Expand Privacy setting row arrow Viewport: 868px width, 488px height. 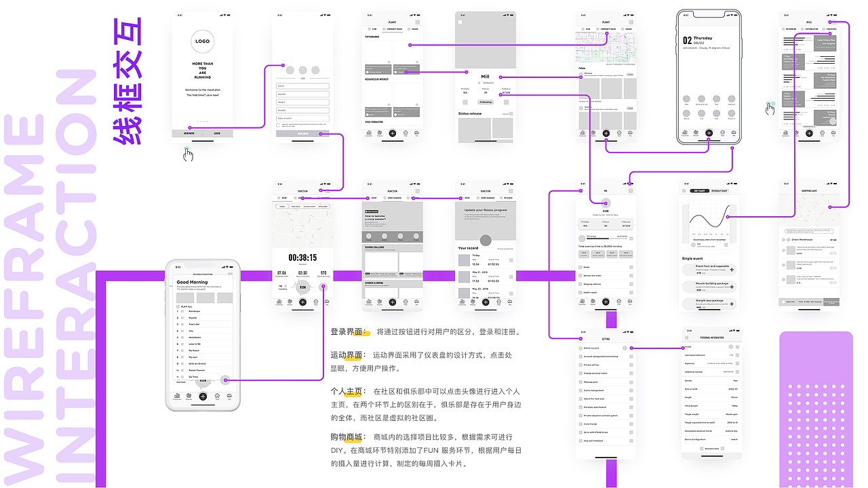tap(630, 365)
